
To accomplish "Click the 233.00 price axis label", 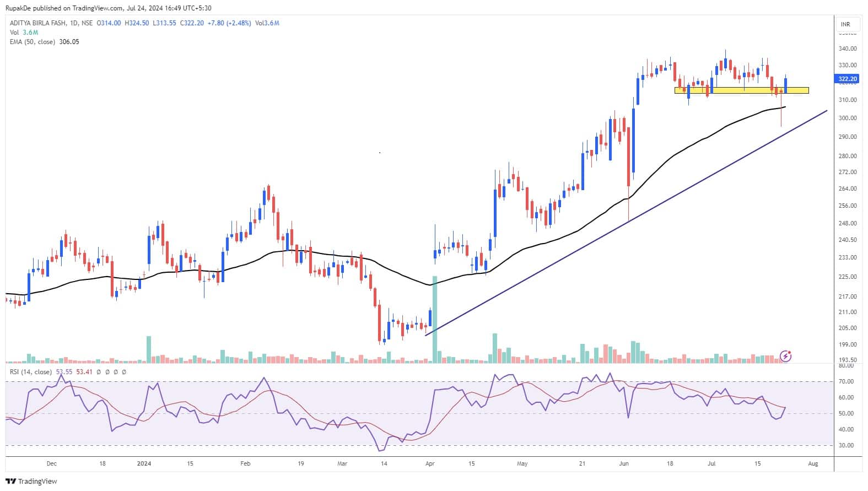I will tap(848, 257).
